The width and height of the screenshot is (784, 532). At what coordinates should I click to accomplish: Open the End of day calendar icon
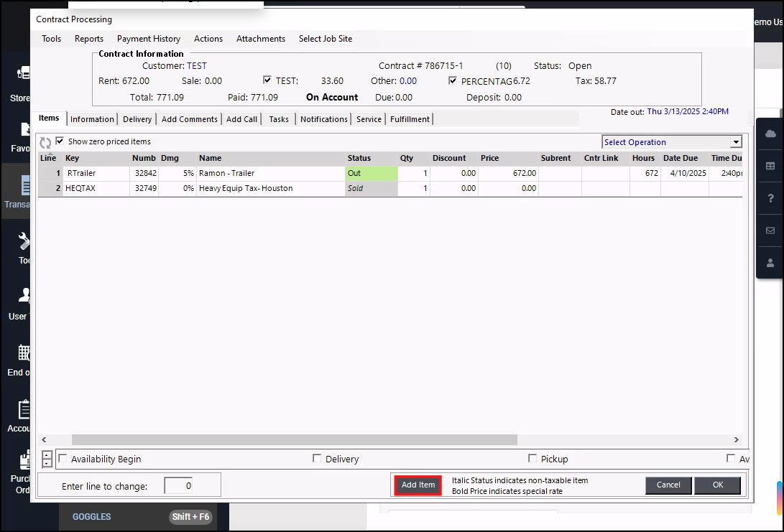[x=24, y=353]
